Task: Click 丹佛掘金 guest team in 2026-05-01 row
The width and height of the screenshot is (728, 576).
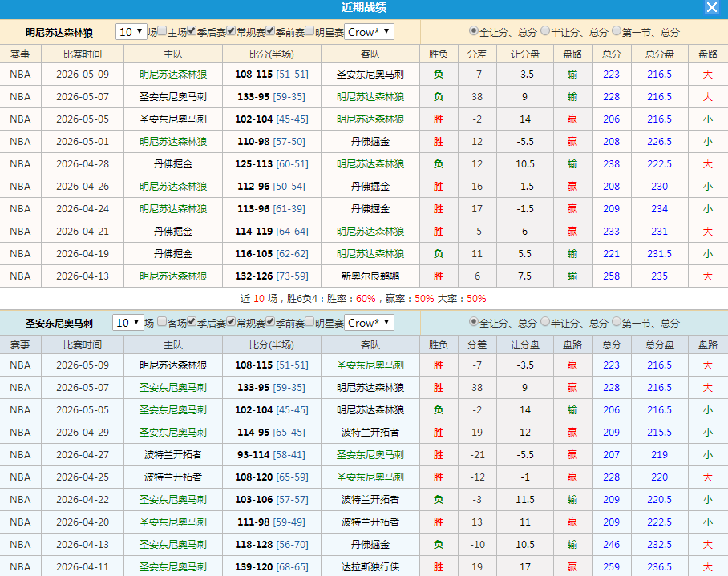Action: 370,142
